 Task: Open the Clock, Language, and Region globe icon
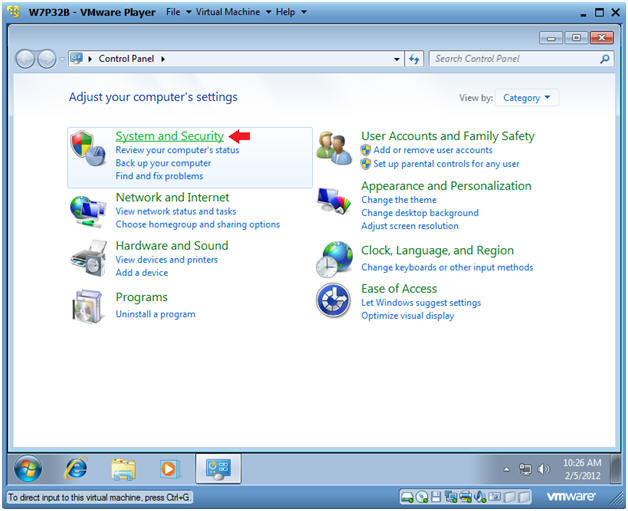(335, 259)
